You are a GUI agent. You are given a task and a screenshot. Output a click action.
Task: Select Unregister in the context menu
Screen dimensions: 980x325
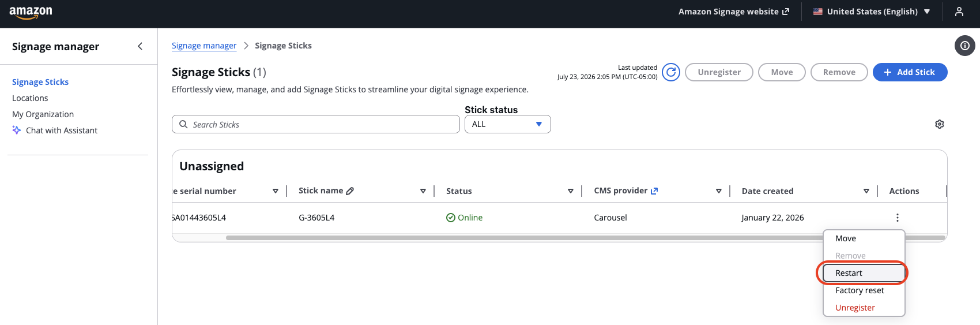864,308
